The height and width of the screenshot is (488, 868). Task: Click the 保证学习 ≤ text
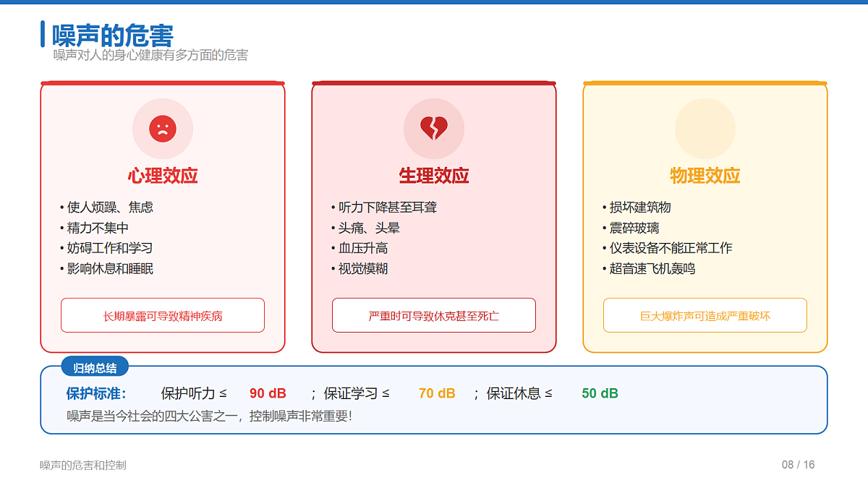point(357,393)
